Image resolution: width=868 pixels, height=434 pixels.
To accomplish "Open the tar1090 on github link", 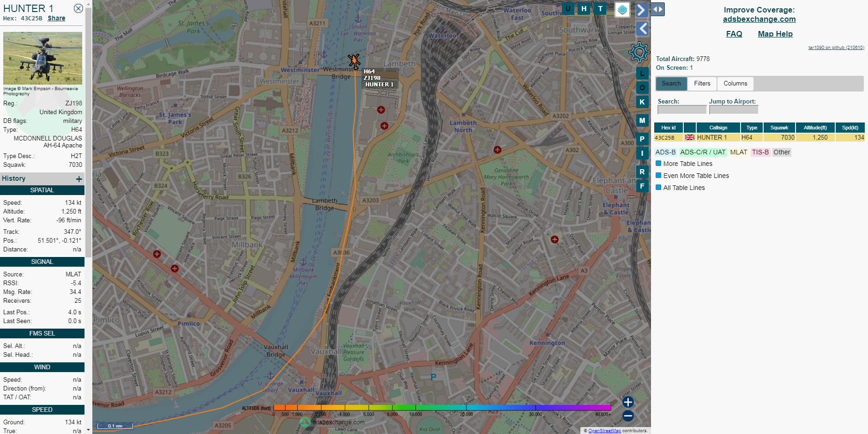I will tap(836, 48).
